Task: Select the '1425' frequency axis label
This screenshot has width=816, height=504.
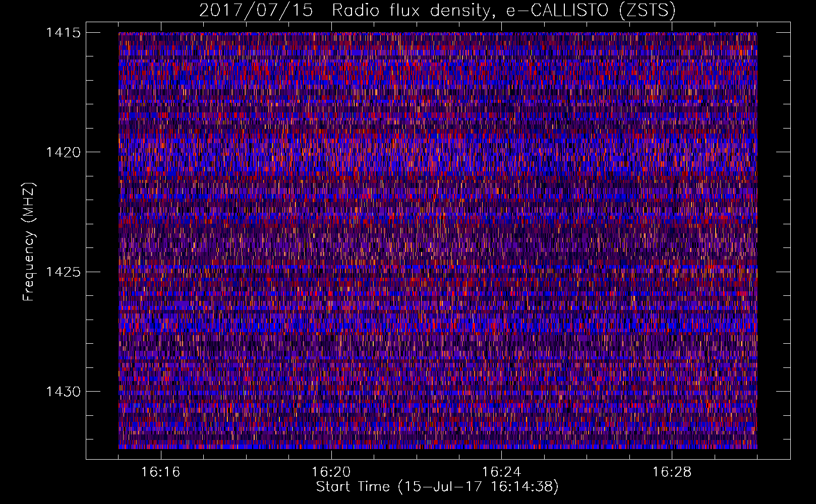Action: click(x=63, y=272)
